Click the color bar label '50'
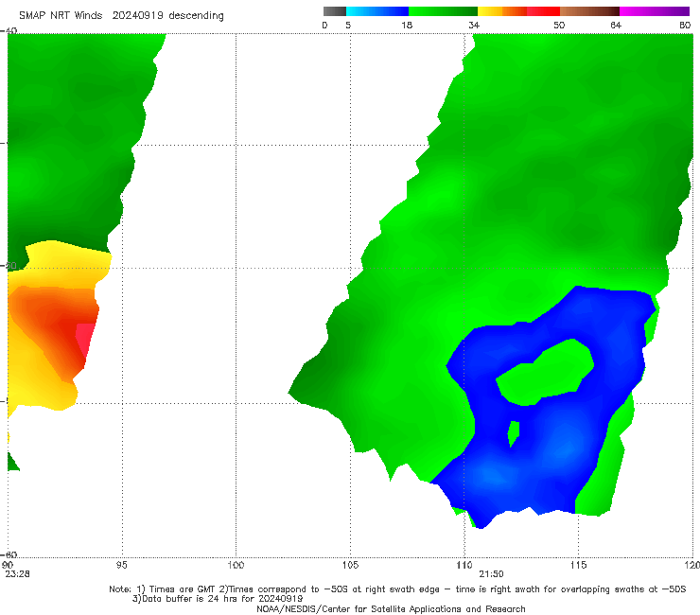 (559, 25)
